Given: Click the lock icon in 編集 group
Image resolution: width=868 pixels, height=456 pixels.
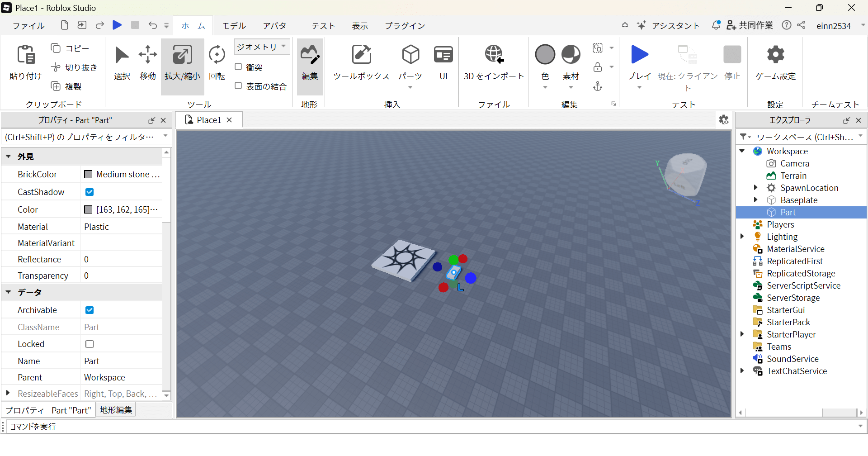Looking at the screenshot, I should (x=598, y=67).
